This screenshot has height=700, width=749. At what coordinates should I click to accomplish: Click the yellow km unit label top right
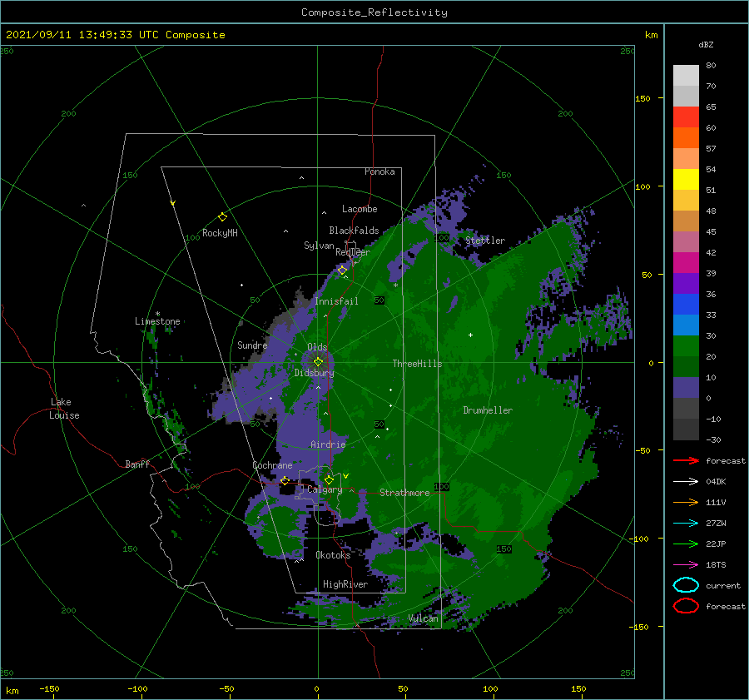(651, 35)
